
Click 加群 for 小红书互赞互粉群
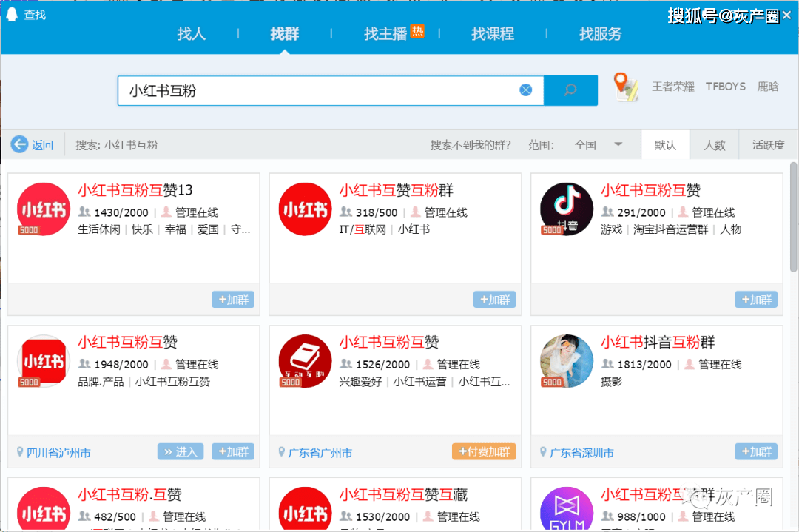click(494, 300)
